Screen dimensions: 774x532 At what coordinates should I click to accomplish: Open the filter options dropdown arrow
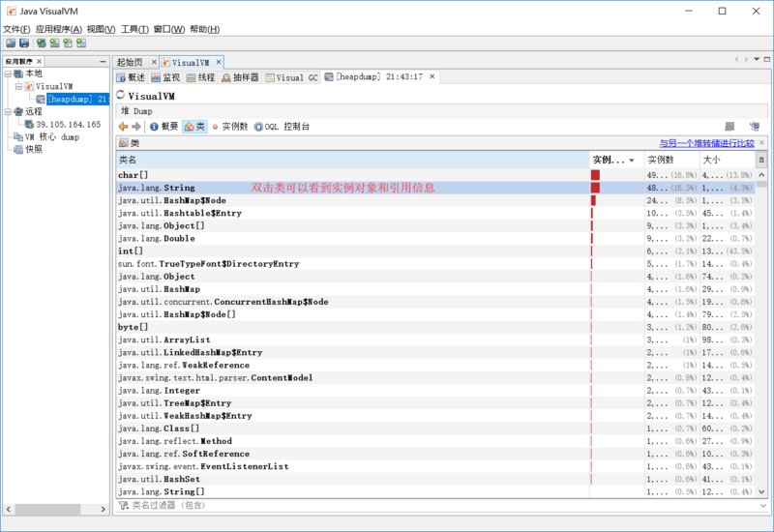click(763, 505)
